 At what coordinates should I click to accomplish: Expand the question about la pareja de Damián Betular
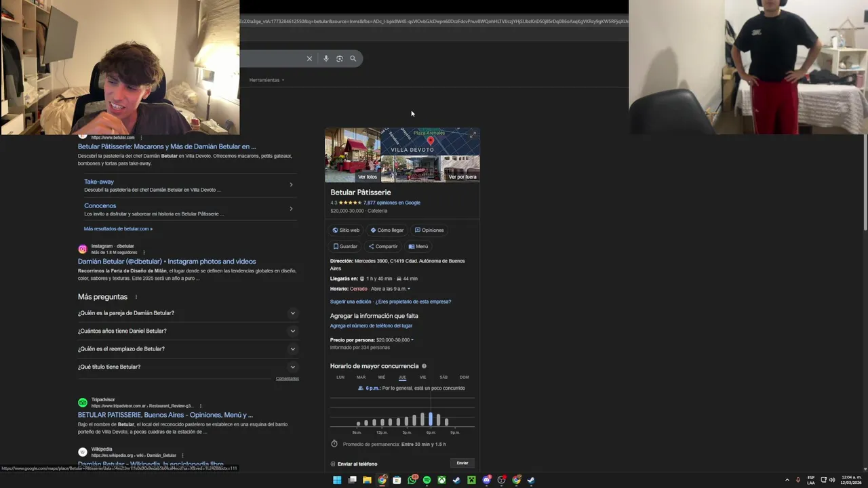coord(187,313)
